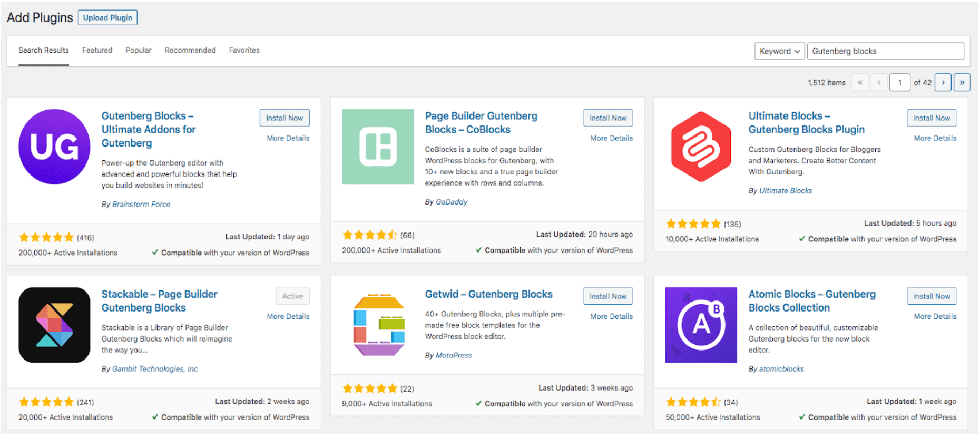The height and width of the screenshot is (437, 980).
Task: Open the Gutenberg Blocks Ultimate Addons title link
Action: pos(149,130)
